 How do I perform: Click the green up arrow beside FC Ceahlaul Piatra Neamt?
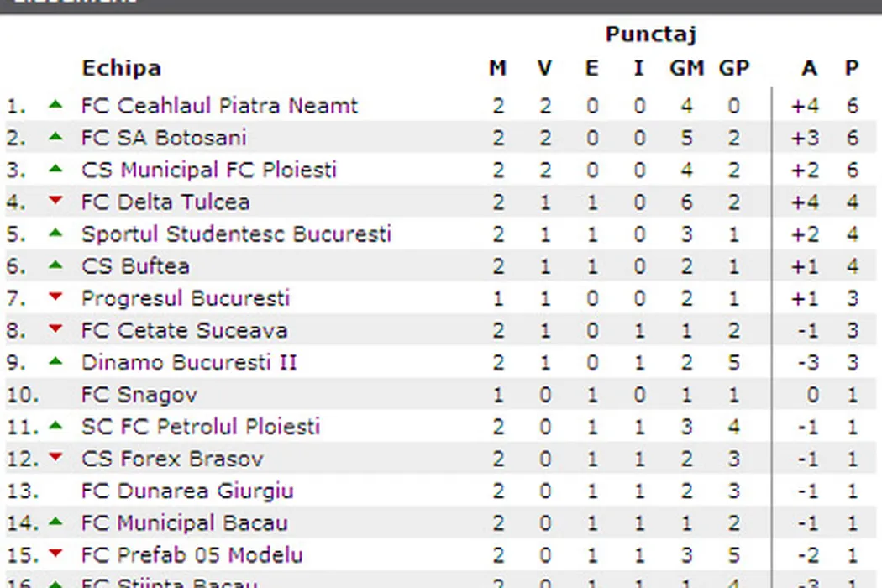55,105
